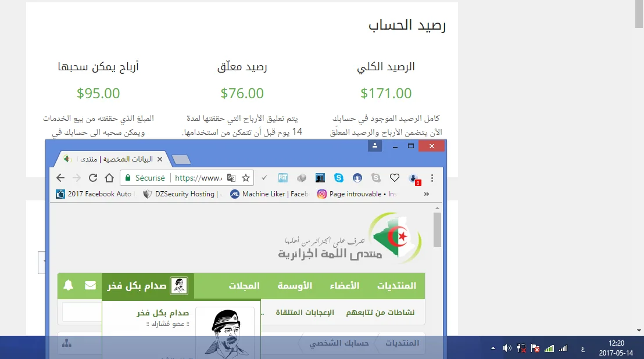Viewport: 644px width, 359px height.
Task: Click the heart extension icon
Action: tap(395, 178)
